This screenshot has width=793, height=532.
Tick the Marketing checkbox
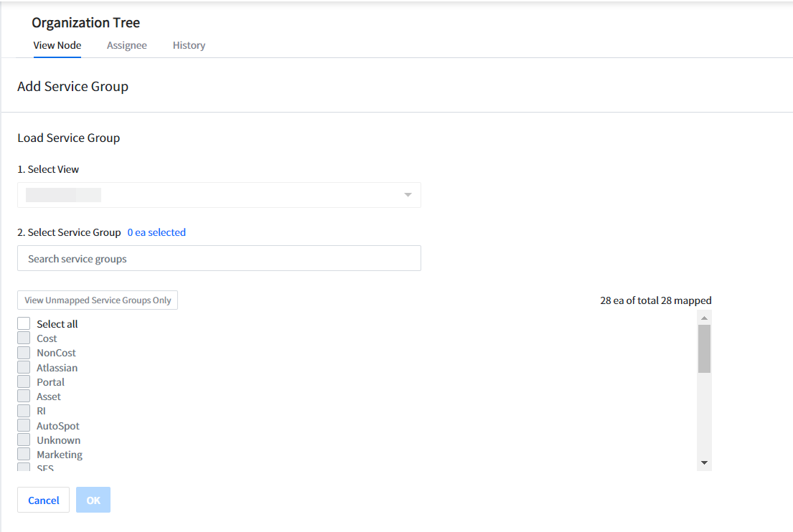(x=24, y=455)
